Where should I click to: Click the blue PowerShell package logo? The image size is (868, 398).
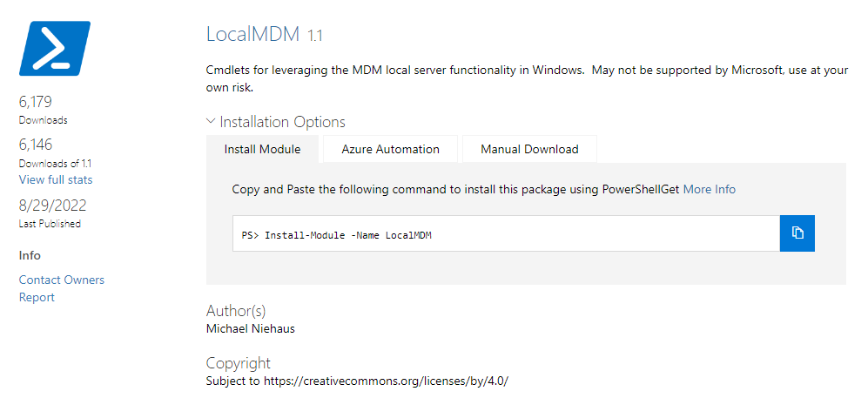[55, 48]
